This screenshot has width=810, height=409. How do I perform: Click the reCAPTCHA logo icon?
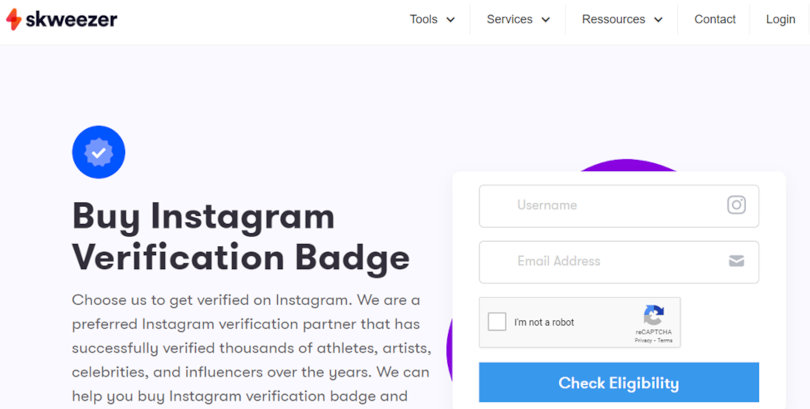pyautogui.click(x=653, y=315)
